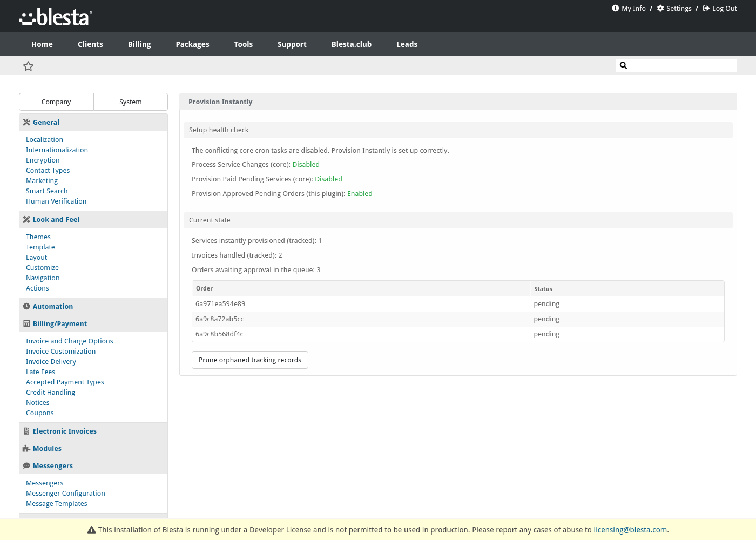The height and width of the screenshot is (540, 756).
Task: Open Template settings
Action: pyautogui.click(x=40, y=247)
